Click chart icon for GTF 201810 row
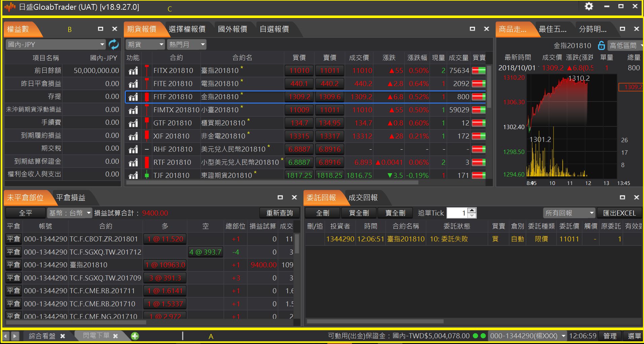The height and width of the screenshot is (344, 644). (133, 123)
